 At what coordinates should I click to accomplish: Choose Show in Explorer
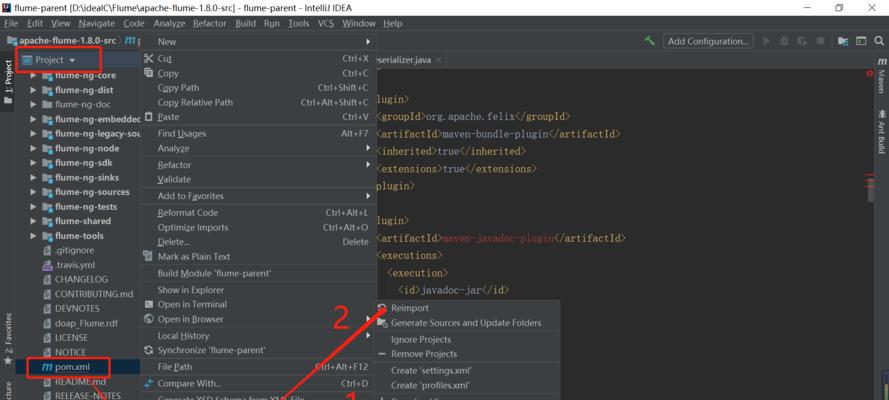point(258,290)
